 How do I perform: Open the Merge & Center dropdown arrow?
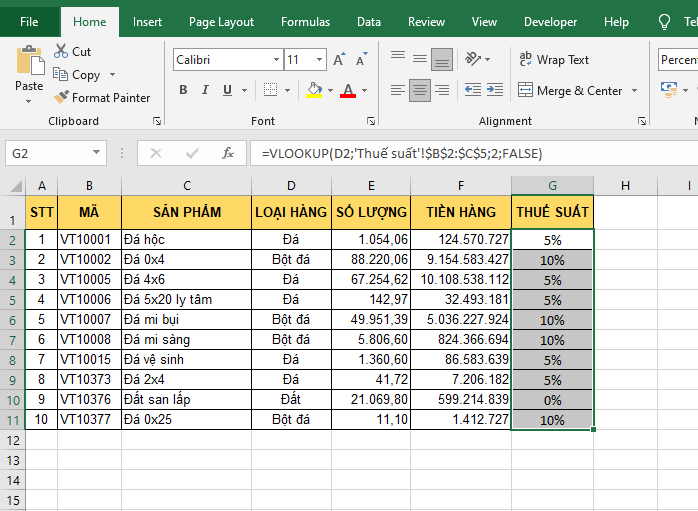coord(633,91)
